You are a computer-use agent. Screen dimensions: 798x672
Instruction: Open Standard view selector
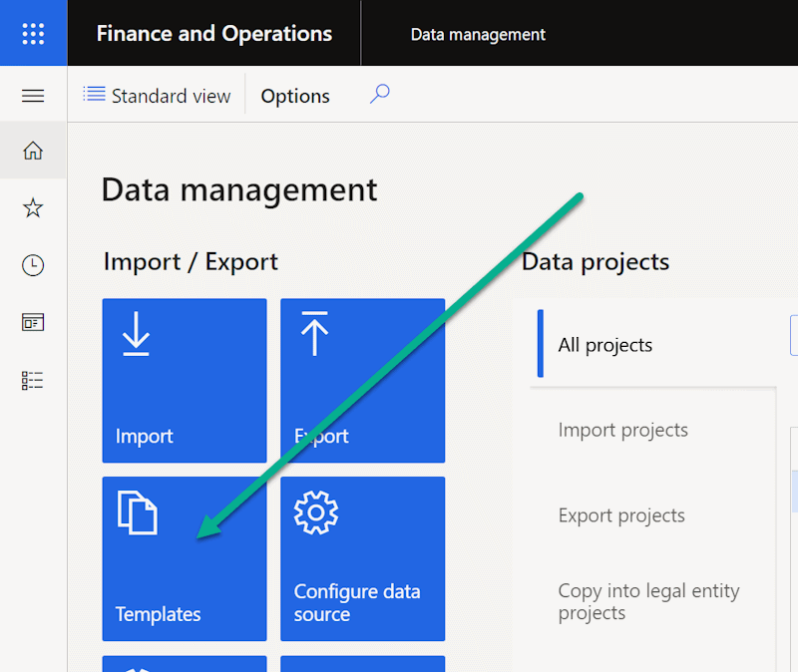click(157, 96)
